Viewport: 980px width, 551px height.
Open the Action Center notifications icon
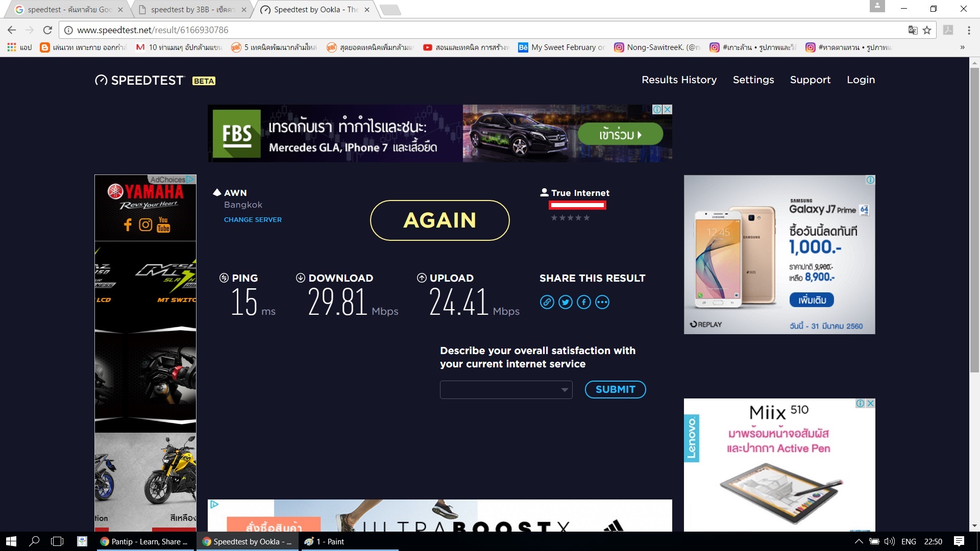pos(959,541)
